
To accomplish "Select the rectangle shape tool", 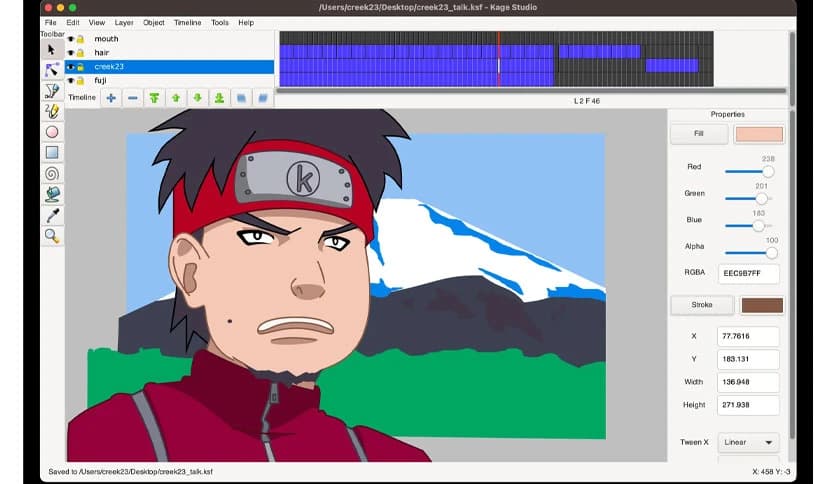I will 52,153.
